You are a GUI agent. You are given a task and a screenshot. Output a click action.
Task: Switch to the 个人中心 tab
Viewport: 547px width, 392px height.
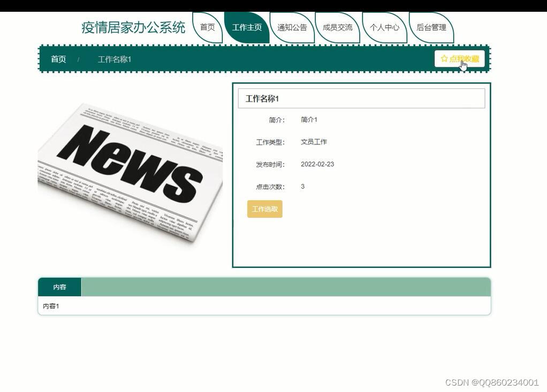click(x=384, y=27)
